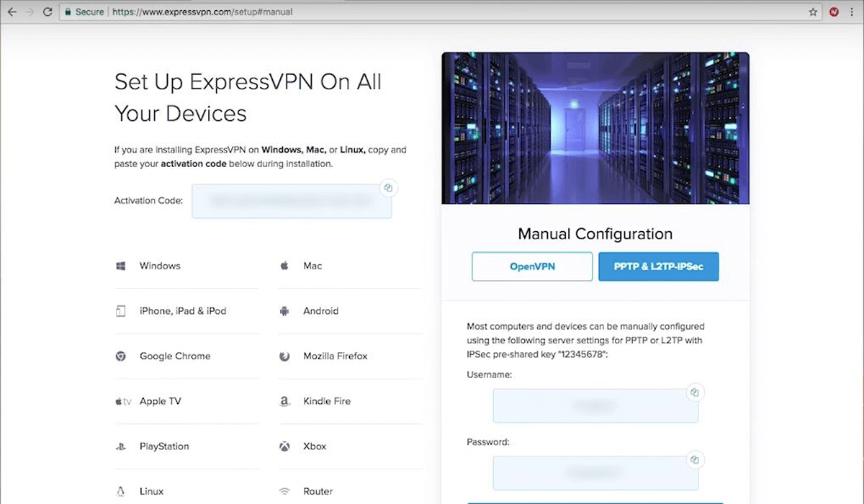This screenshot has height=504, width=864.
Task: Copy the activation code with copy icon
Action: pyautogui.click(x=388, y=188)
